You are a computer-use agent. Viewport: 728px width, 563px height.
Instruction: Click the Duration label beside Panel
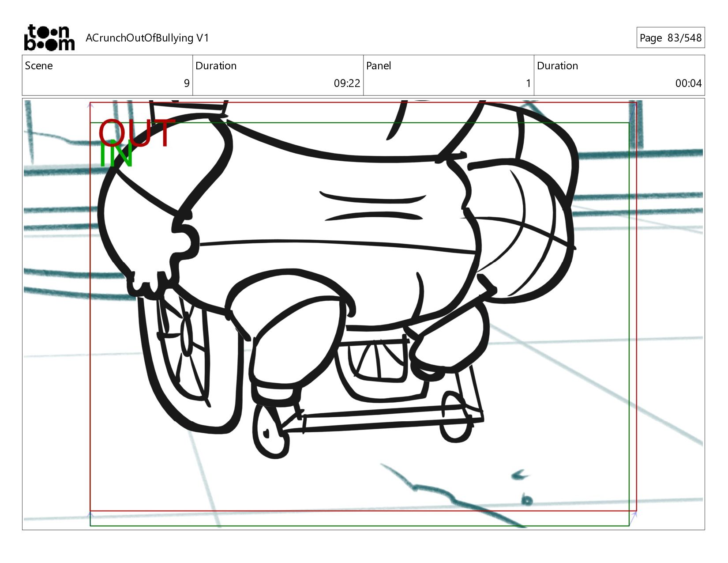coord(557,66)
